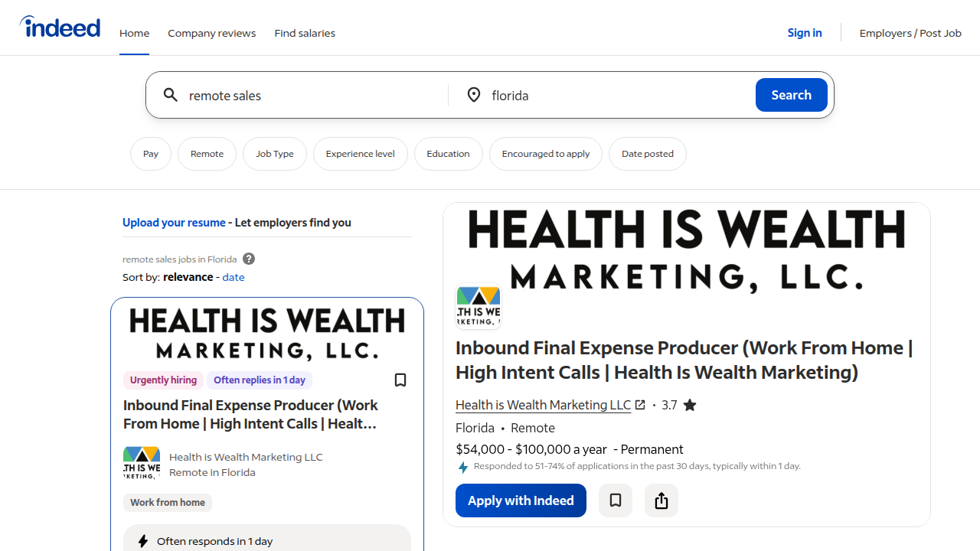
Task: Click Remote in Florida text on card
Action: pyautogui.click(x=212, y=472)
